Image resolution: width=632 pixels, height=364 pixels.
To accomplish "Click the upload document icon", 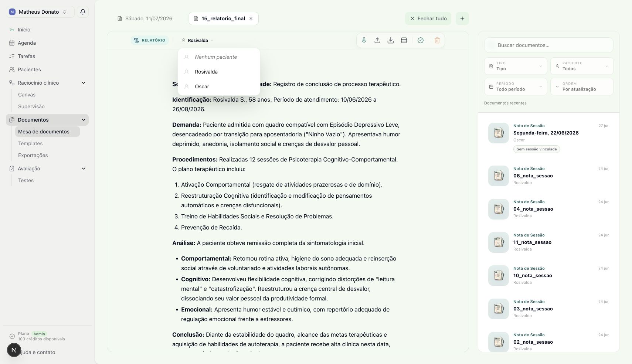I will click(x=377, y=40).
